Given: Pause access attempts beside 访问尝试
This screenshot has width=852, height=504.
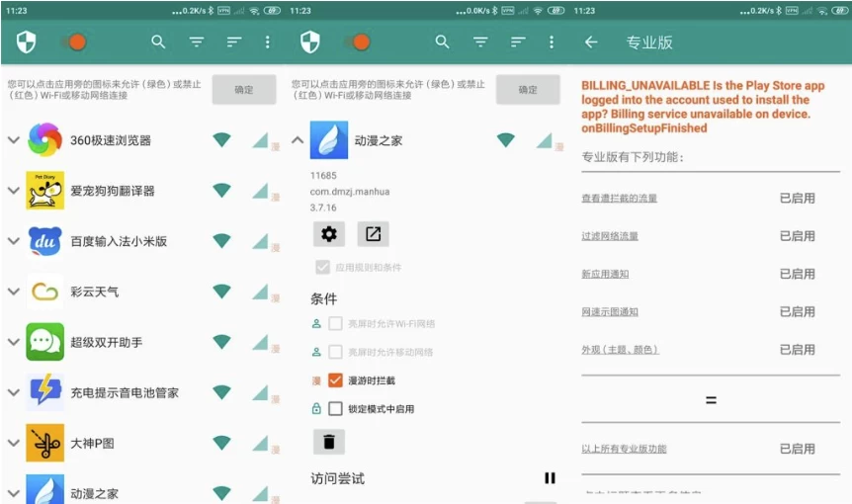Looking at the screenshot, I should [550, 478].
